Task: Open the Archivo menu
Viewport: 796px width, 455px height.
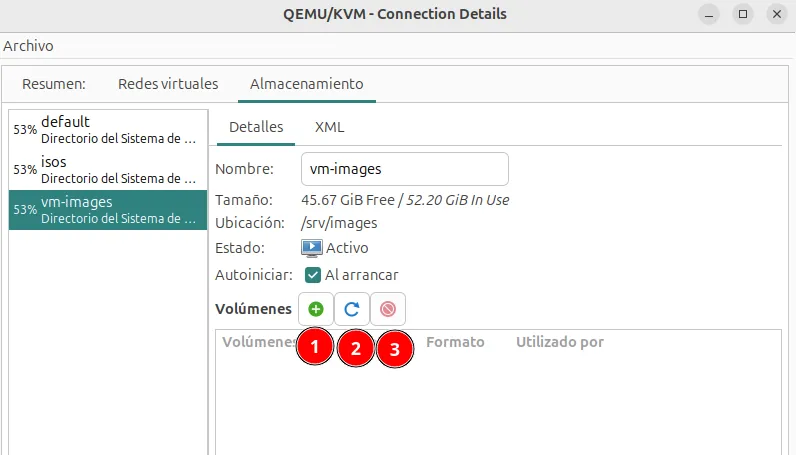Action: [28, 46]
